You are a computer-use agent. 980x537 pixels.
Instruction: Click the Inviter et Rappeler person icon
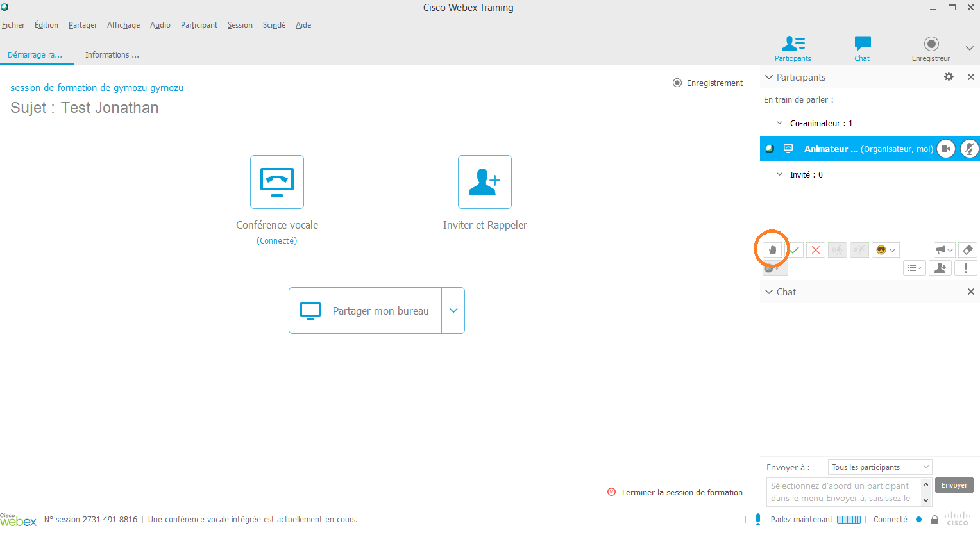point(485,182)
